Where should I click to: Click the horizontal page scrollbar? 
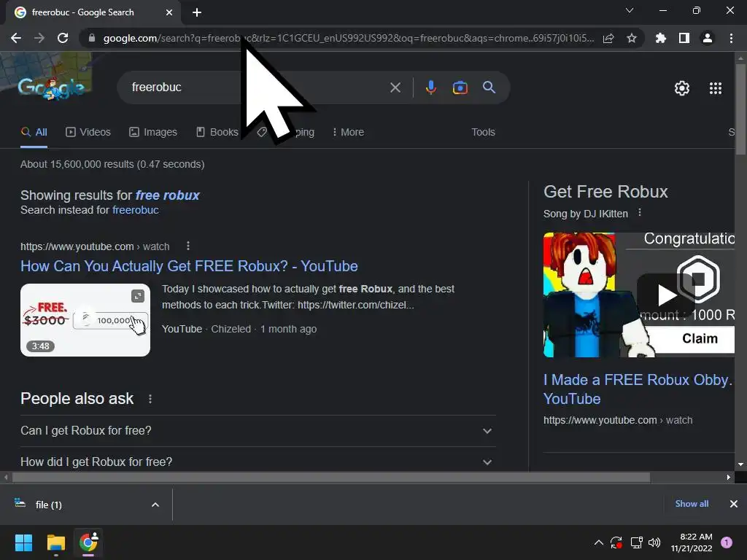[x=331, y=477]
